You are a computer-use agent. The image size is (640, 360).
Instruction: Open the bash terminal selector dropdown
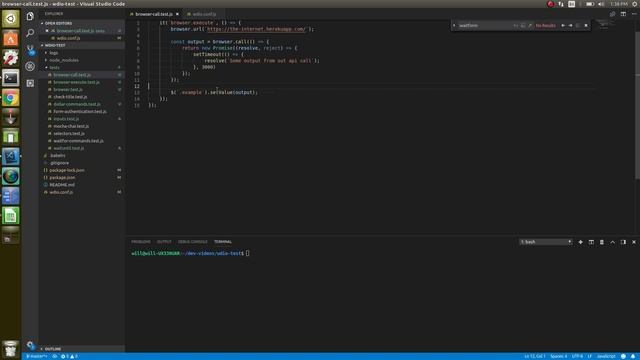[546, 242]
